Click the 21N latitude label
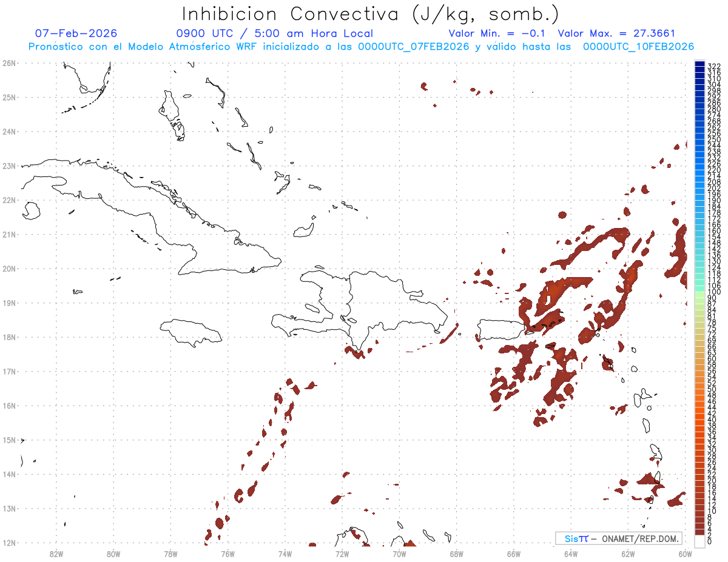 point(8,234)
